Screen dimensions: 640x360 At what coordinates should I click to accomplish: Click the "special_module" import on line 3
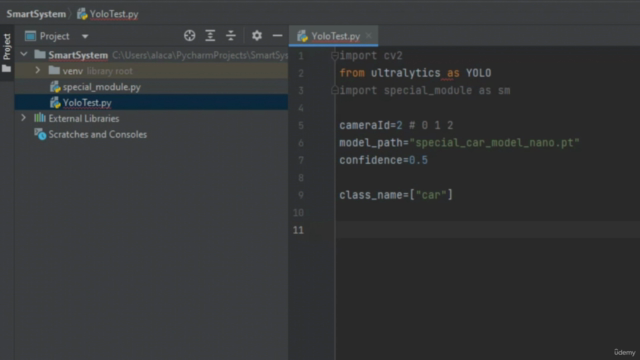pos(428,91)
